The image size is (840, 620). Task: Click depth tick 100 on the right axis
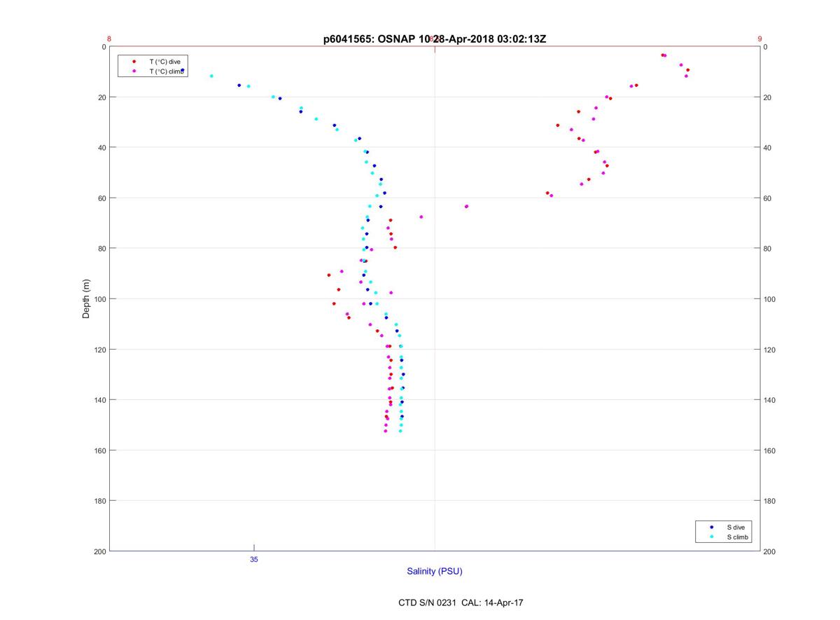coord(769,299)
